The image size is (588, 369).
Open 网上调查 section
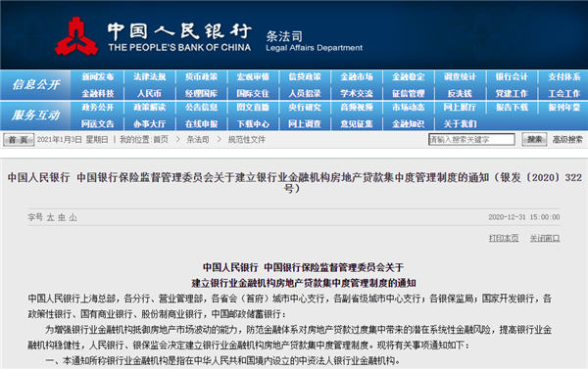click(x=305, y=124)
